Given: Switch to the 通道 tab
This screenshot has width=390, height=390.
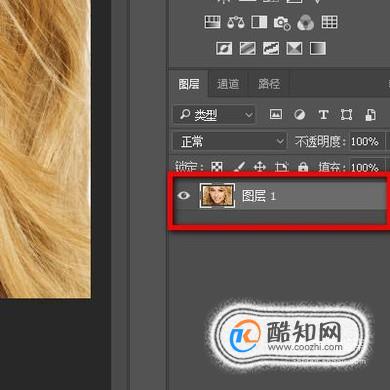Looking at the screenshot, I should tap(228, 84).
